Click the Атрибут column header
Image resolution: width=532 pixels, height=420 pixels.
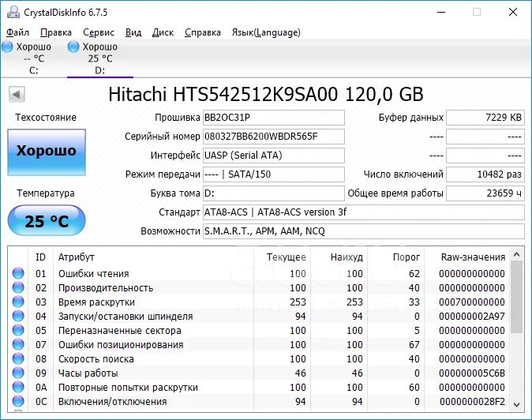[x=153, y=257]
